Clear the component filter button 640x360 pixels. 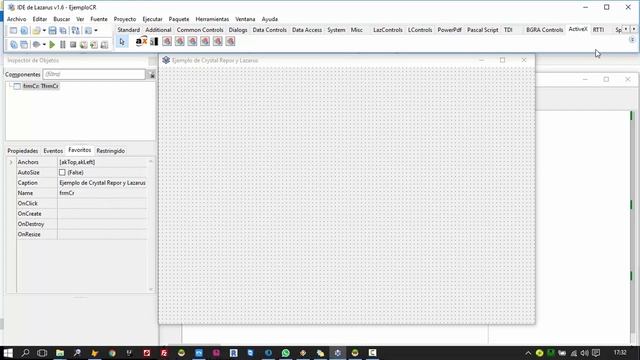click(151, 75)
